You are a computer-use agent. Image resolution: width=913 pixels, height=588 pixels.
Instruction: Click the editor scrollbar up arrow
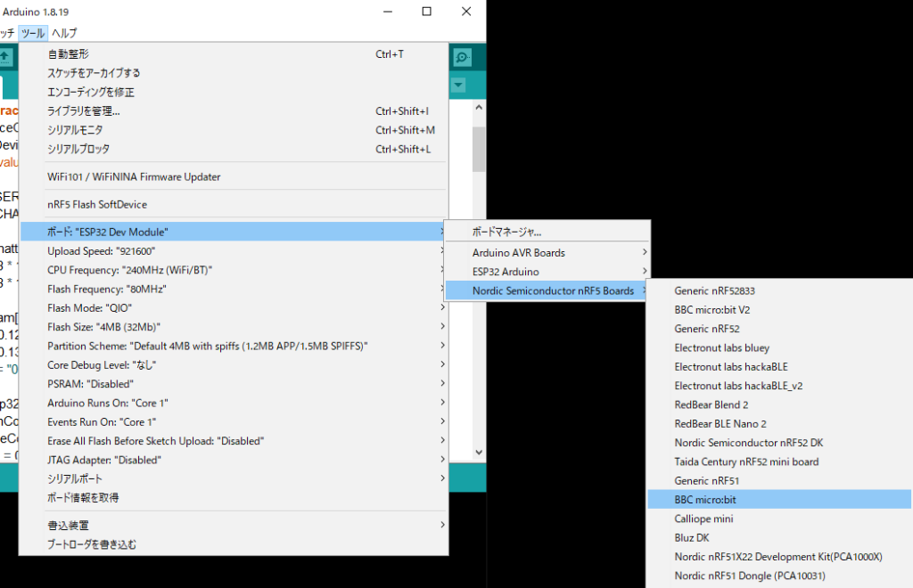click(x=479, y=106)
